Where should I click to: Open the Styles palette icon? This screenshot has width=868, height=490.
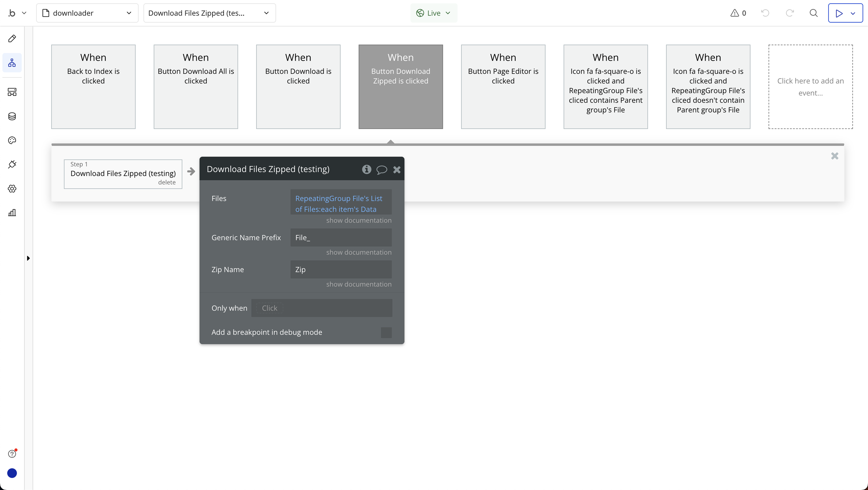click(x=12, y=140)
